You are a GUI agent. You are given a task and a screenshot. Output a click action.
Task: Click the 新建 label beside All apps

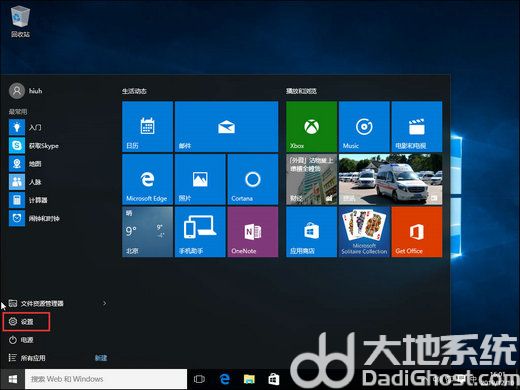pos(101,358)
